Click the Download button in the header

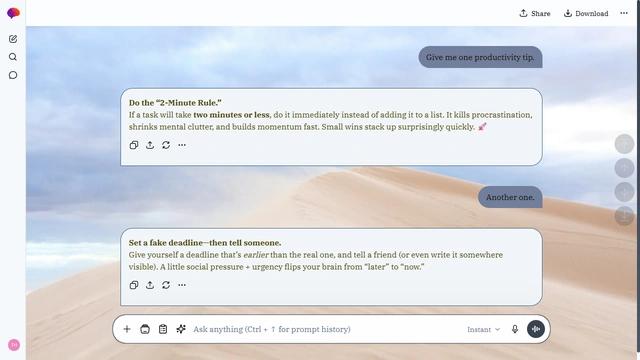pos(586,13)
